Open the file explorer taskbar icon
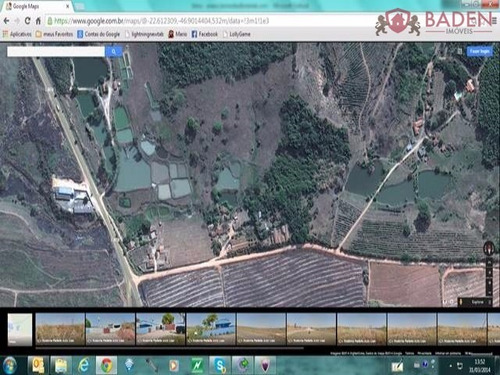This screenshot has width=500, height=375. click(61, 366)
